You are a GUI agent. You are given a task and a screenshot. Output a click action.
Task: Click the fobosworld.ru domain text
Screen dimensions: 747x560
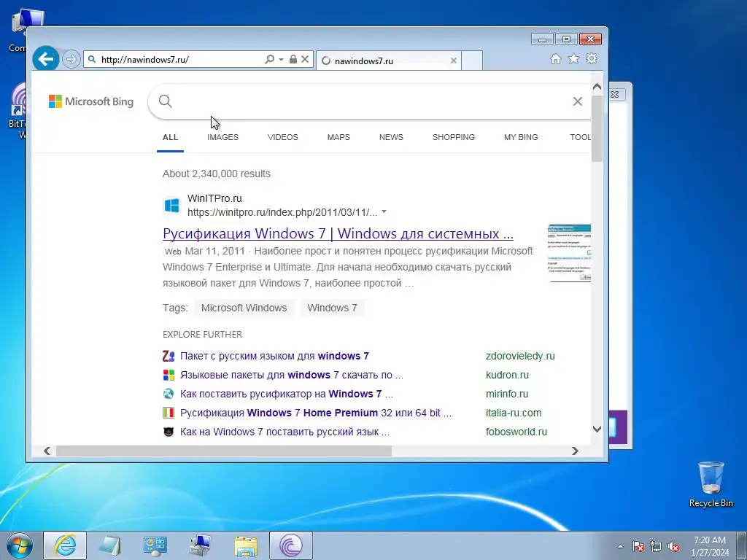pyautogui.click(x=516, y=432)
